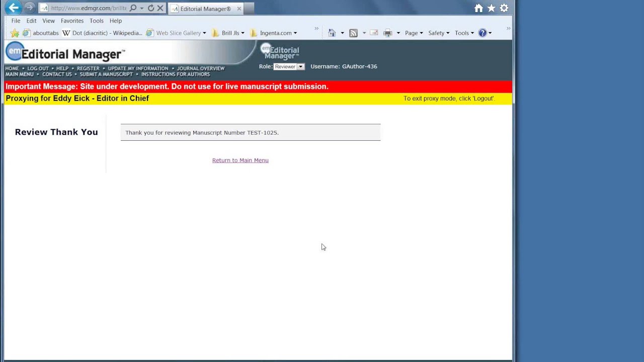The height and width of the screenshot is (362, 644).
Task: Click the Editorial Manager logo at left
Action: coord(65,52)
